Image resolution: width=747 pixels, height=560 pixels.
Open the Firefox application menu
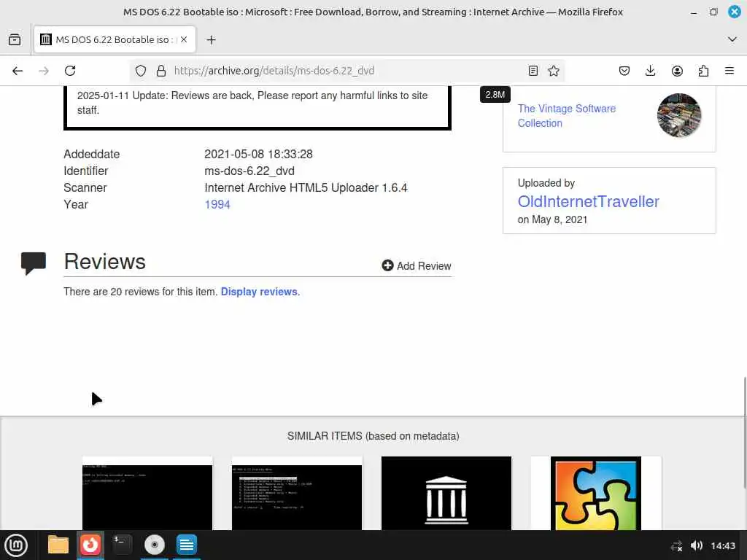tap(729, 71)
